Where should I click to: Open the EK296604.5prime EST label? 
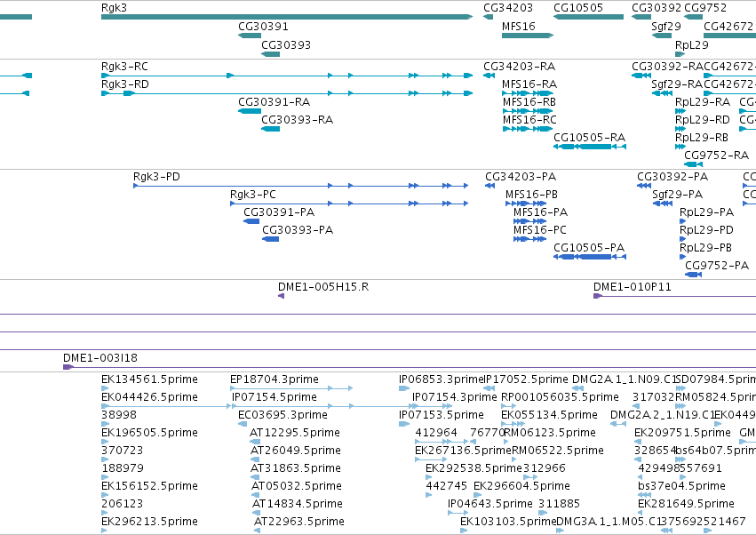pos(521,486)
